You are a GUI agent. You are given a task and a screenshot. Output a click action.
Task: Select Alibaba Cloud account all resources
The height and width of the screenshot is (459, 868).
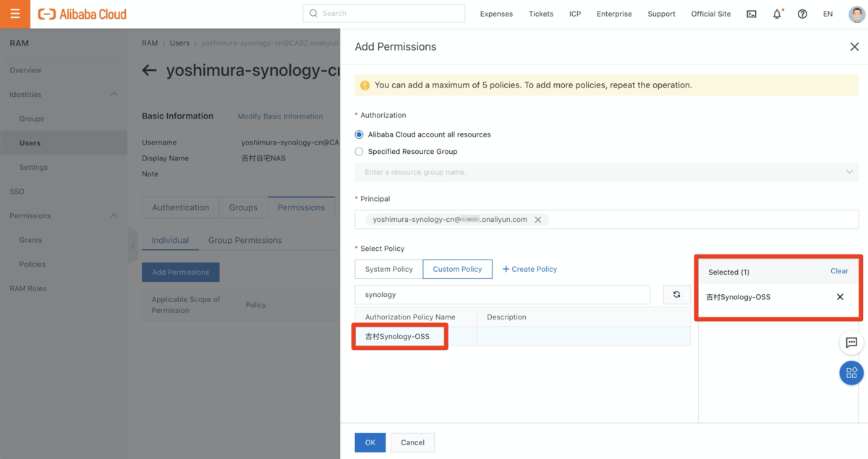point(359,134)
